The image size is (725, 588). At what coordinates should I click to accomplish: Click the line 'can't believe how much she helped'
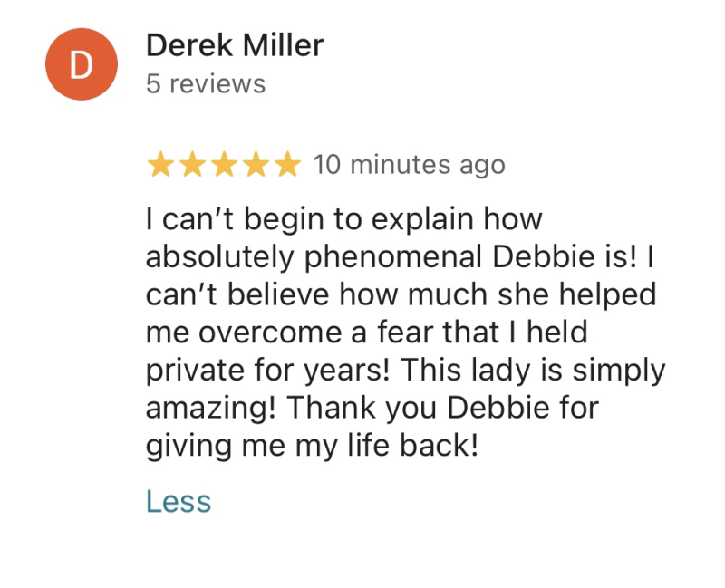401,294
